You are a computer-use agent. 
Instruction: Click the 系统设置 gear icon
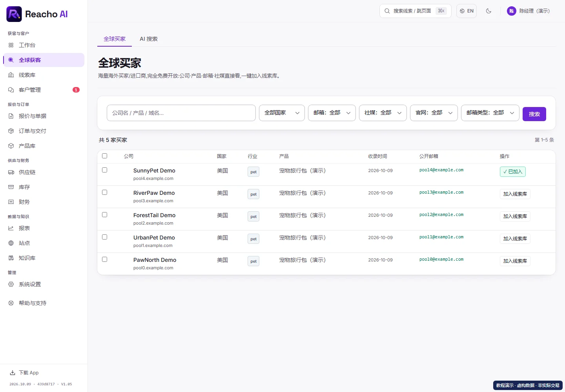[x=11, y=284]
